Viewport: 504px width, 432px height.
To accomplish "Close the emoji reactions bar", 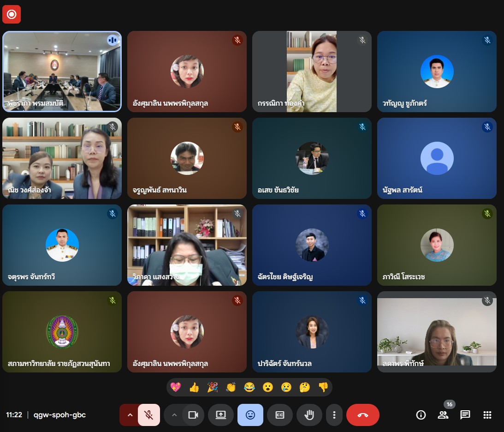I will (x=250, y=415).
